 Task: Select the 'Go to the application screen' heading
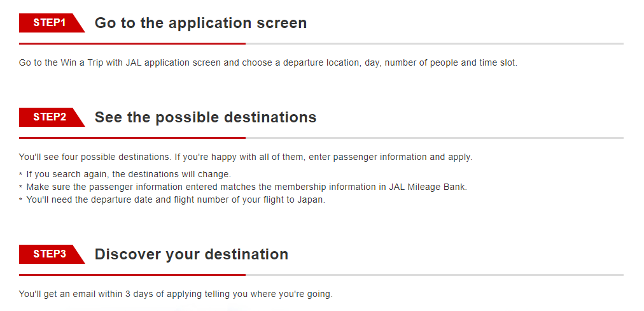201,23
